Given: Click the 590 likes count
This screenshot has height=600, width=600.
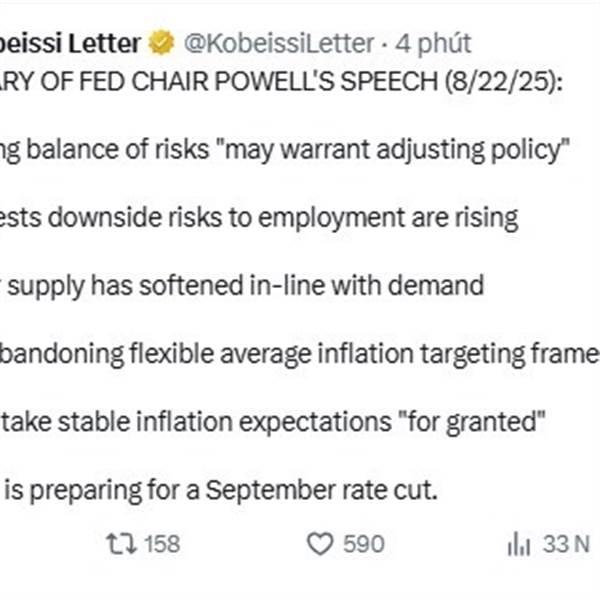Looking at the screenshot, I should 364,544.
